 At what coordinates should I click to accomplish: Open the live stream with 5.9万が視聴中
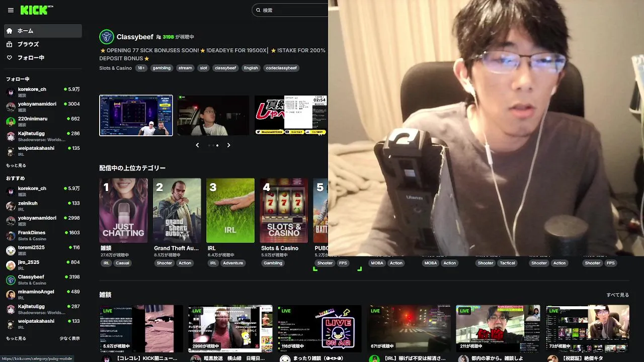click(x=142, y=328)
